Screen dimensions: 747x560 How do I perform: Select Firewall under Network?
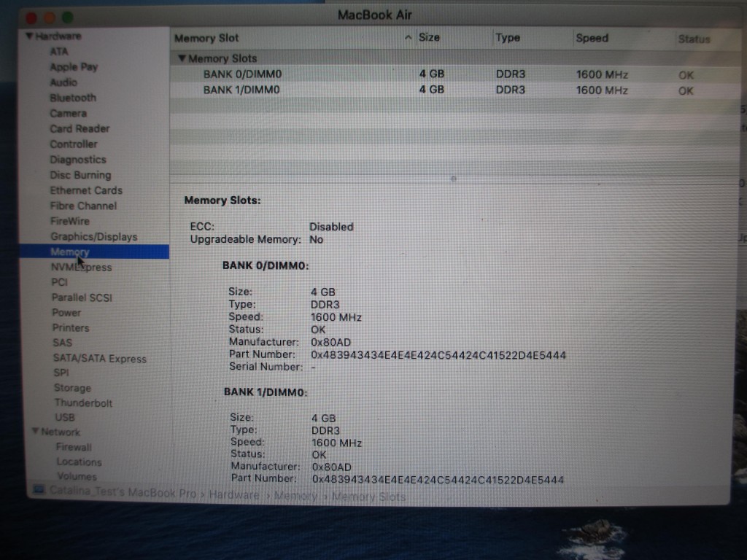[74, 447]
